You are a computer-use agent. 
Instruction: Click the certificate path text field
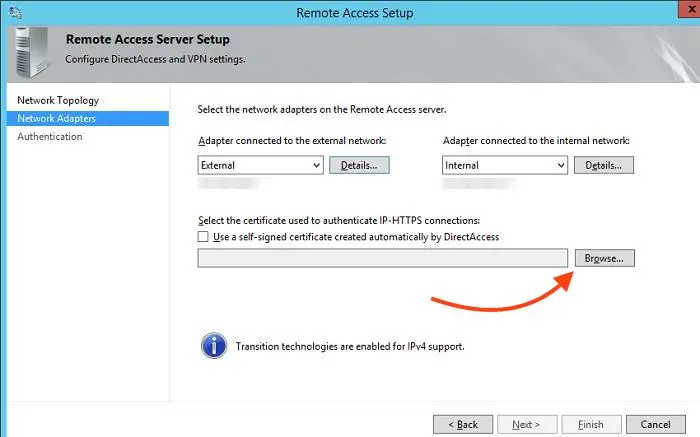(383, 258)
